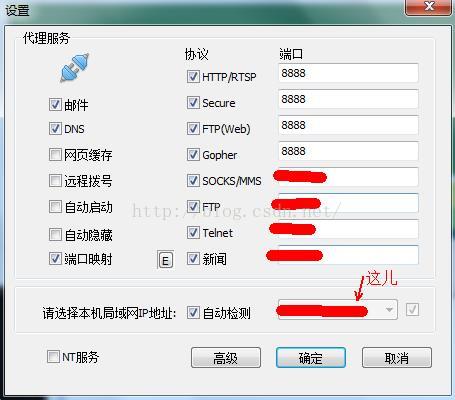Open the LAN IP address dropdown arrow
This screenshot has height=400, width=455.
tap(389, 310)
